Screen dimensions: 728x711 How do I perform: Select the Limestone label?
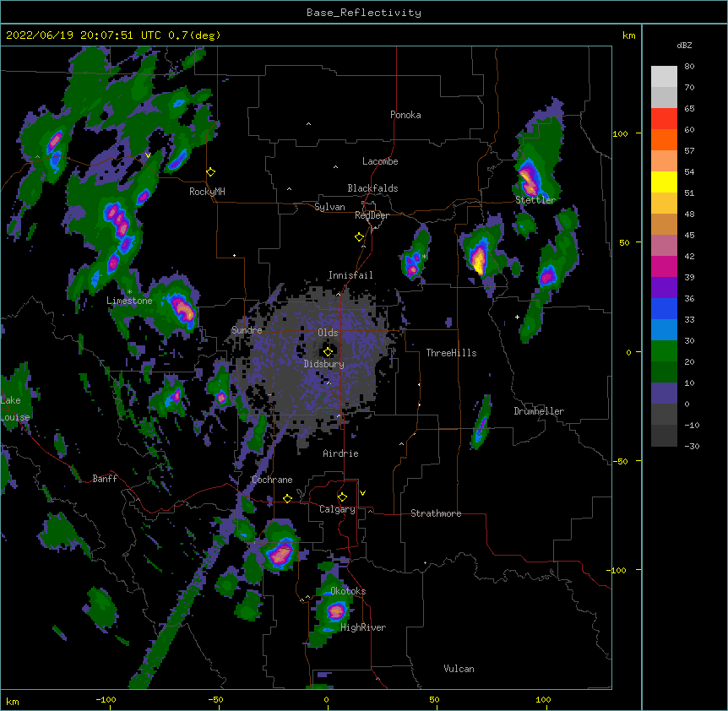coord(129,301)
